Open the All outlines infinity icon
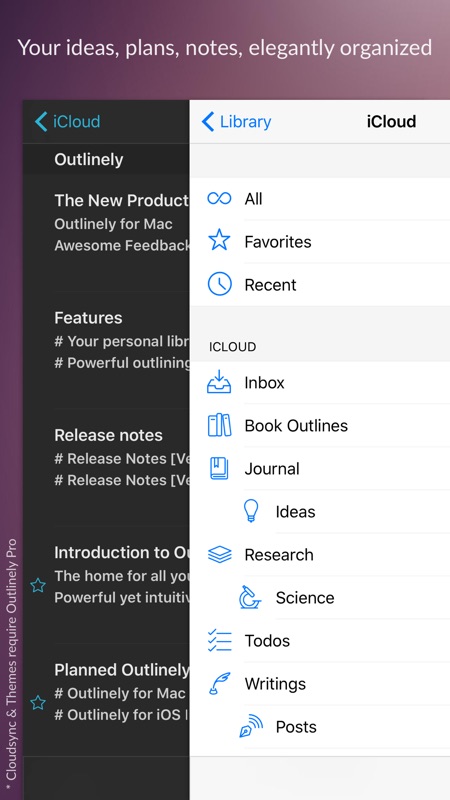450x800 pixels. pos(219,198)
